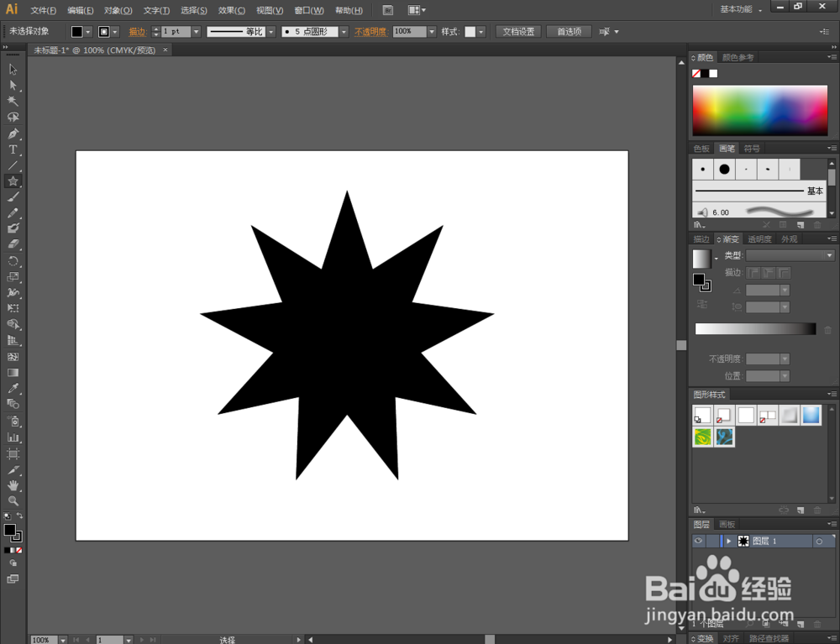Open the 效果(C) menu
This screenshot has width=840, height=644.
232,10
